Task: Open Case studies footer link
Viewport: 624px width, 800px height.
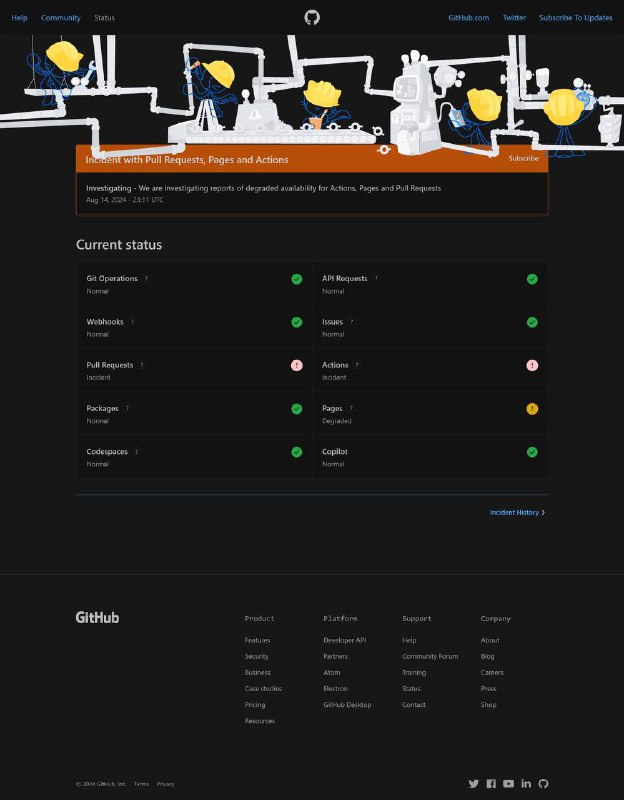Action: 263,689
